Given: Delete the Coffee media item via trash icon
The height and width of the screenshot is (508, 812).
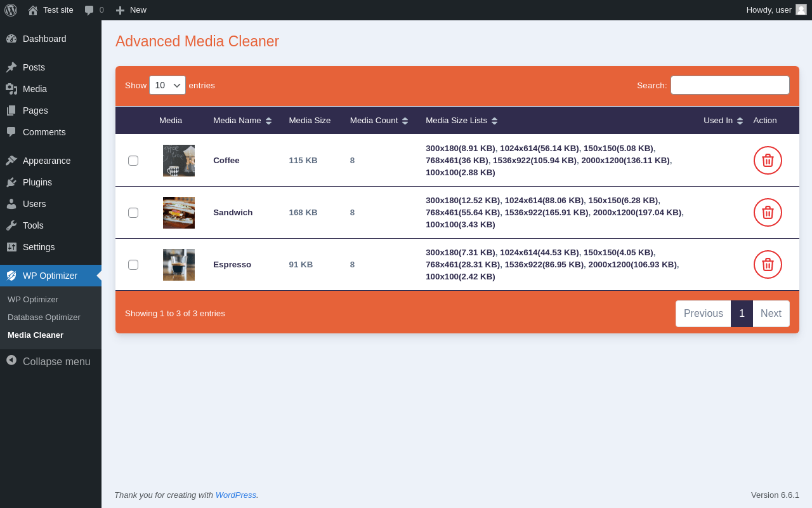Looking at the screenshot, I should tap(768, 160).
